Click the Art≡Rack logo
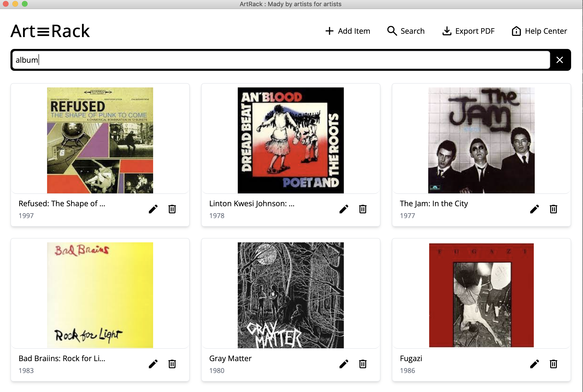 click(50, 31)
